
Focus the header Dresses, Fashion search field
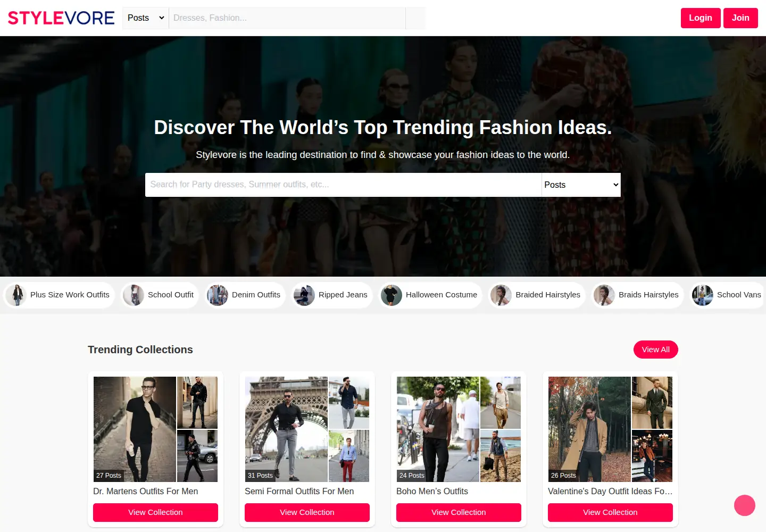[x=287, y=18]
